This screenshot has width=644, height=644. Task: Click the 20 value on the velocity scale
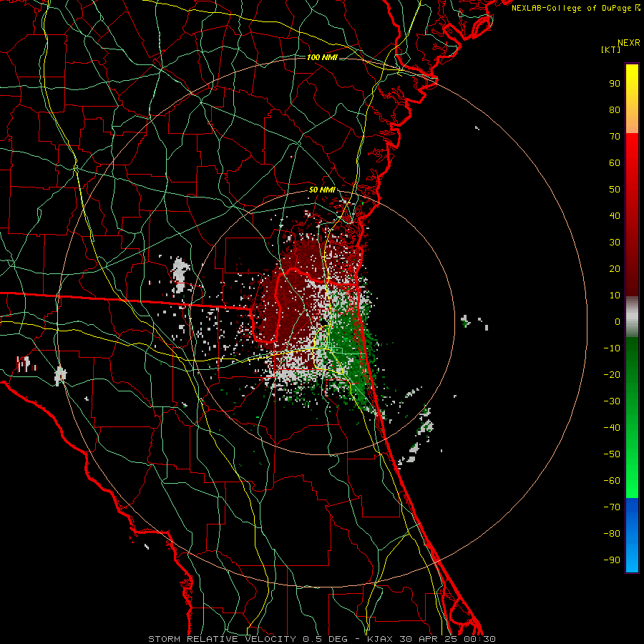click(615, 269)
